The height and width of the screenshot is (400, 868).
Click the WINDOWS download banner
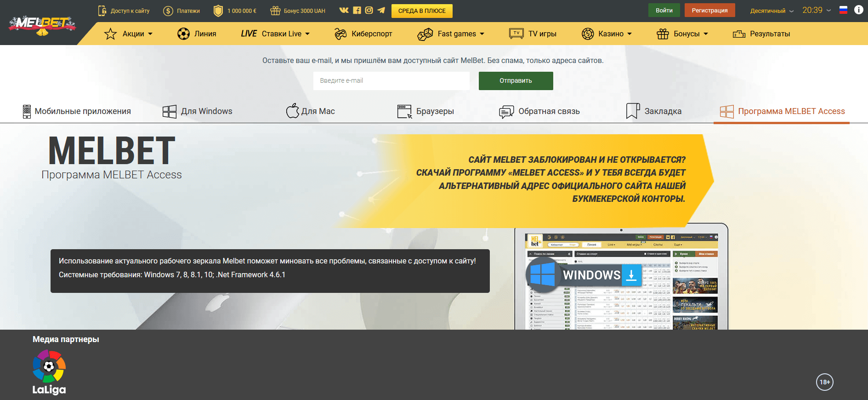click(x=584, y=274)
